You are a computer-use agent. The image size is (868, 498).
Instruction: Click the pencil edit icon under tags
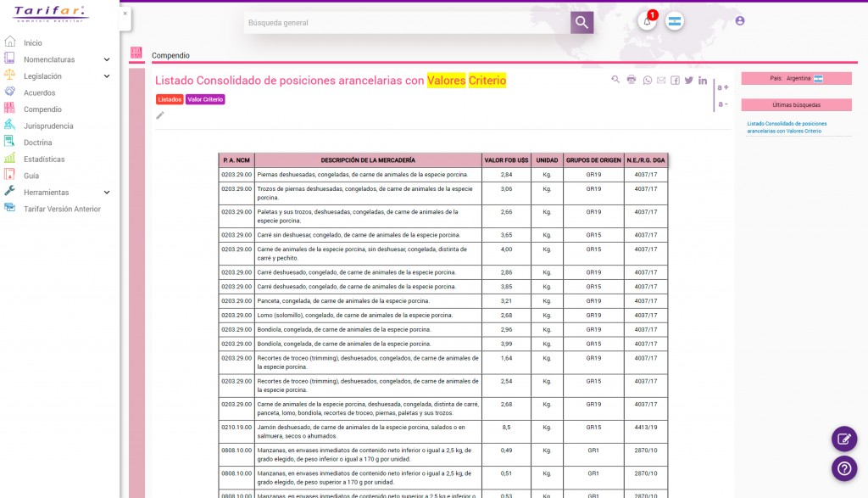160,115
